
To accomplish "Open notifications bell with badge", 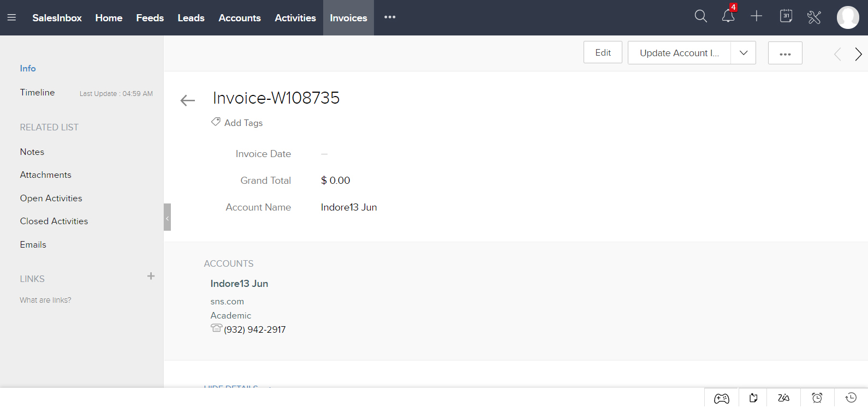I will click(729, 15).
